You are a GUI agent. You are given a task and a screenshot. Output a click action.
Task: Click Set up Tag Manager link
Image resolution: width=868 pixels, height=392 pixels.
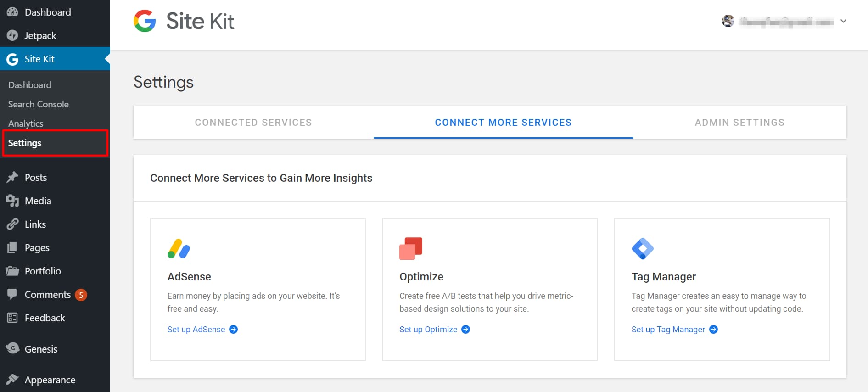tap(668, 330)
